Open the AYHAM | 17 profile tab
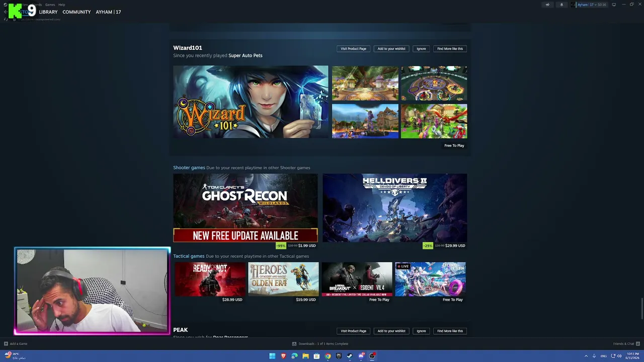This screenshot has width=644, height=362. 108,12
